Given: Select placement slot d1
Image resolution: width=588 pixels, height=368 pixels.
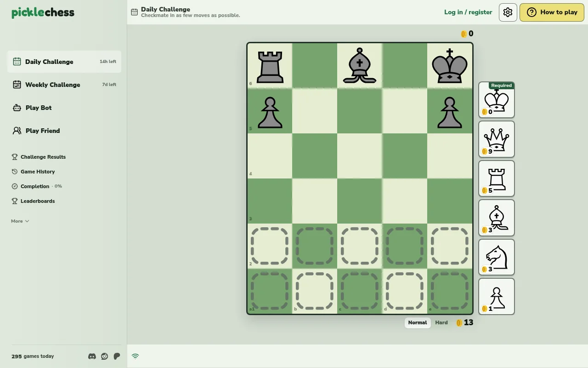Looking at the screenshot, I should coord(405,291).
